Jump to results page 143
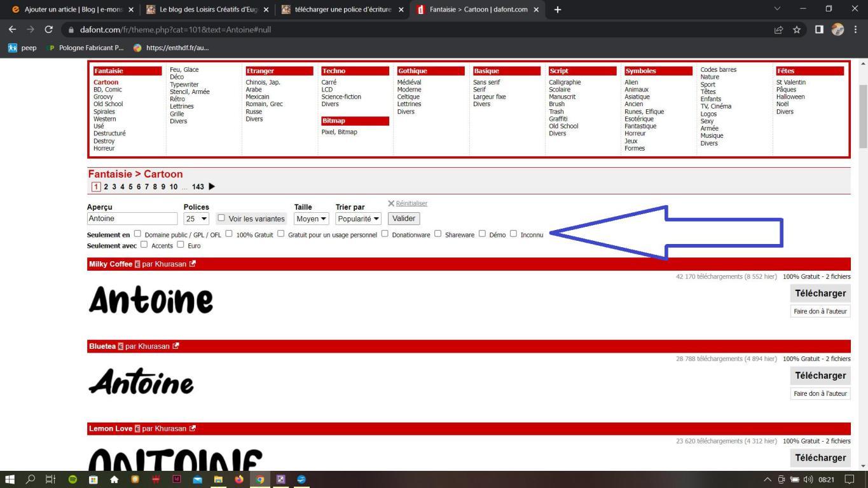Screen dimensions: 868x488 [198, 187]
